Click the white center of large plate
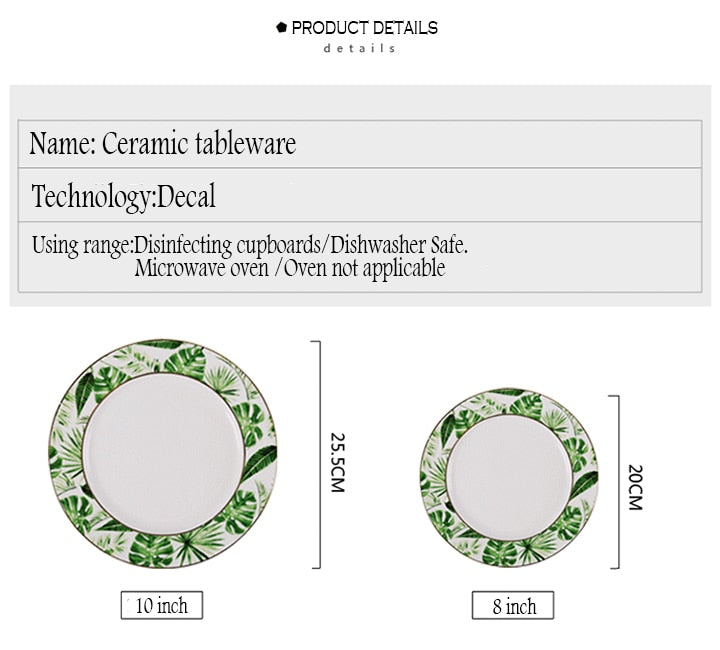Viewport: 720px width, 650px height. pos(163,454)
